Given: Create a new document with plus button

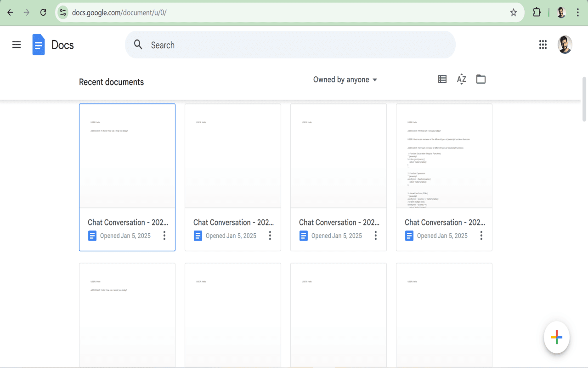Looking at the screenshot, I should [x=557, y=337].
